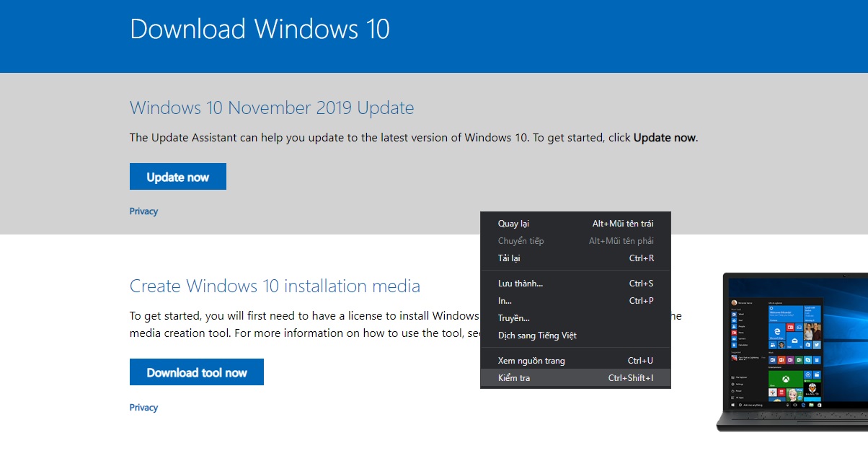Select Xem nguồn trang menu entry
The image size is (868, 456).
tap(575, 361)
